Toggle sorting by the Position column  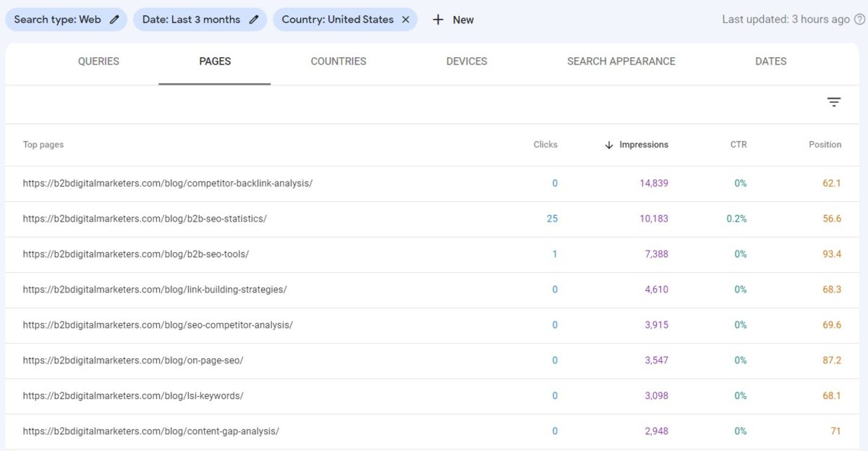pyautogui.click(x=825, y=145)
